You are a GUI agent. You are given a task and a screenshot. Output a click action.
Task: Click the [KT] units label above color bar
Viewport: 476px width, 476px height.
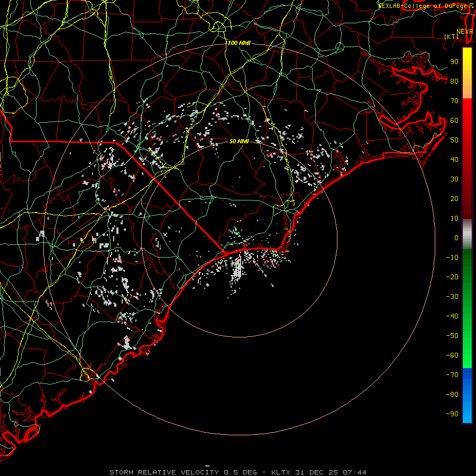click(452, 36)
